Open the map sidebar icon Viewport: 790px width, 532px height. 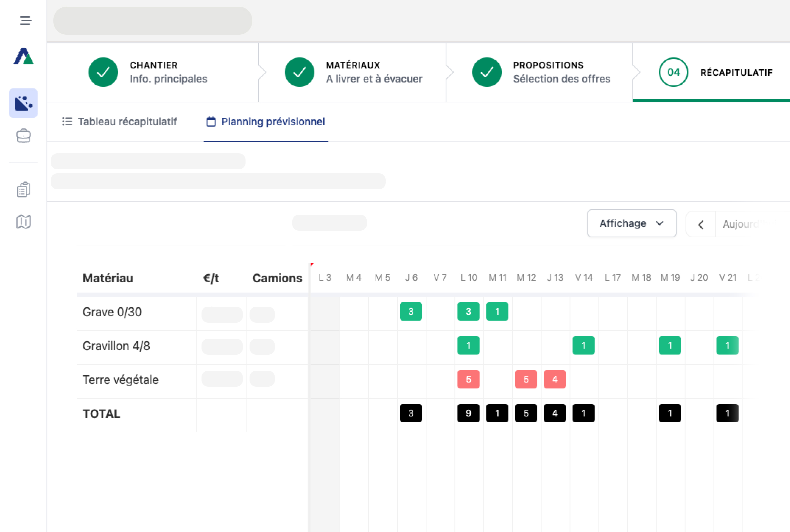[23, 222]
